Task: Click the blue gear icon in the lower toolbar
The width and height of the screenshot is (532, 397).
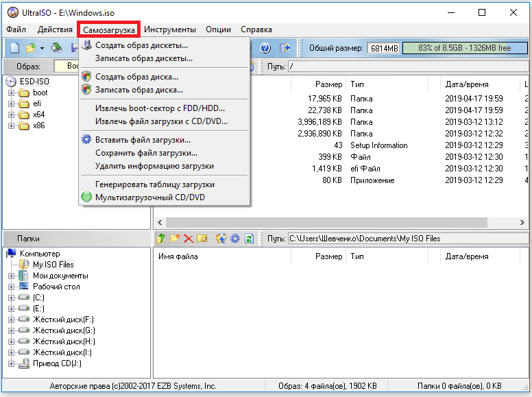Action: click(234, 239)
